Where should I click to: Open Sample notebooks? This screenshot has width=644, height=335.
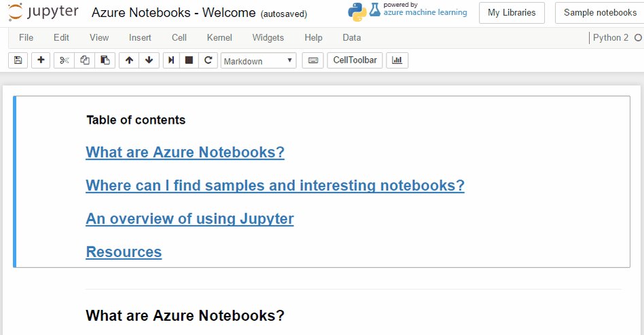click(x=600, y=13)
